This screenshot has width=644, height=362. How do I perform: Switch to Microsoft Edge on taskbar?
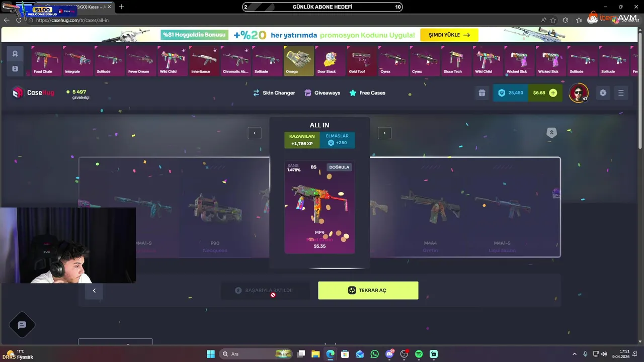pyautogui.click(x=330, y=354)
